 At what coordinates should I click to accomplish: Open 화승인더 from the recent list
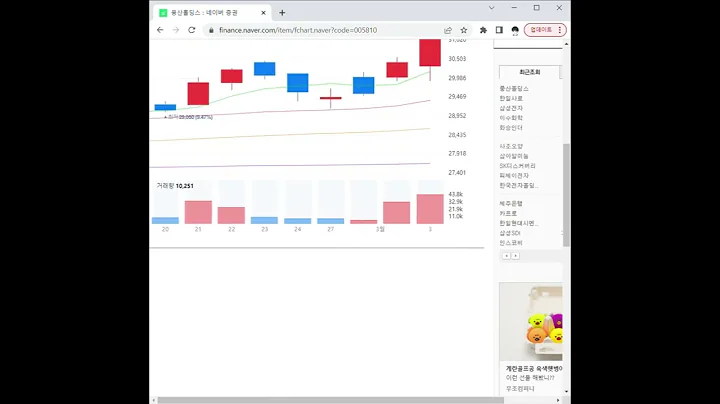coord(511,128)
